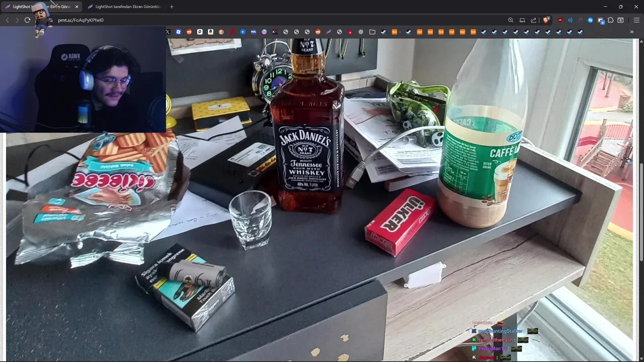Open Brave Shields lion icon

click(546, 20)
